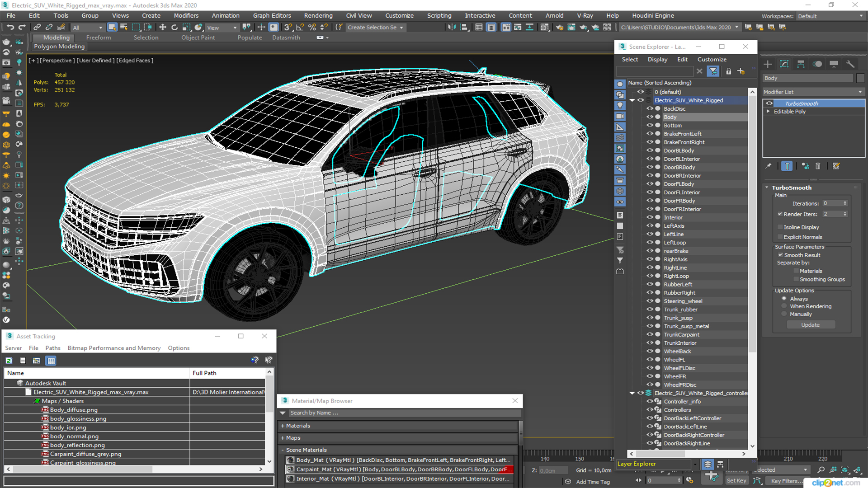Choose the Select and Move tool
Screen dimensions: 868x488
coord(163,28)
